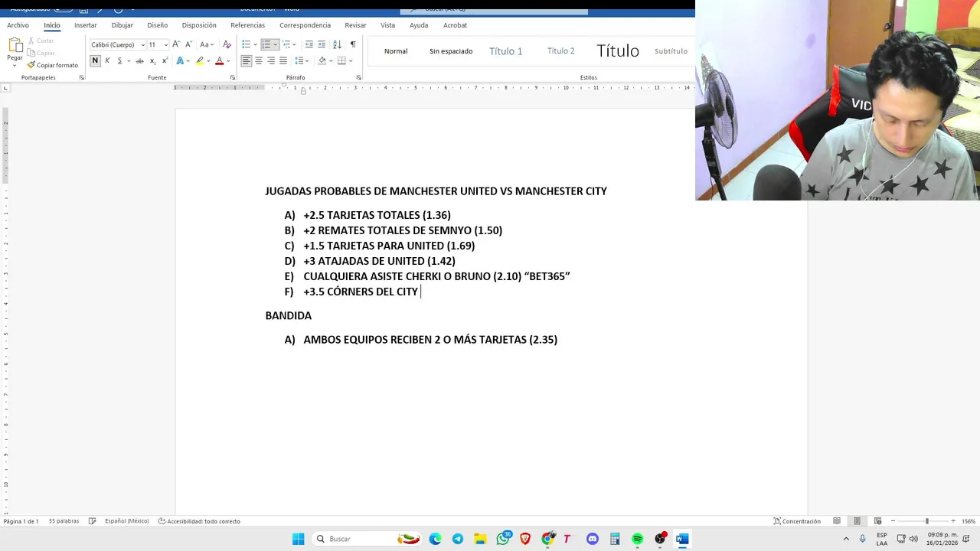
Task: Expand borders dropdown
Action: (351, 61)
